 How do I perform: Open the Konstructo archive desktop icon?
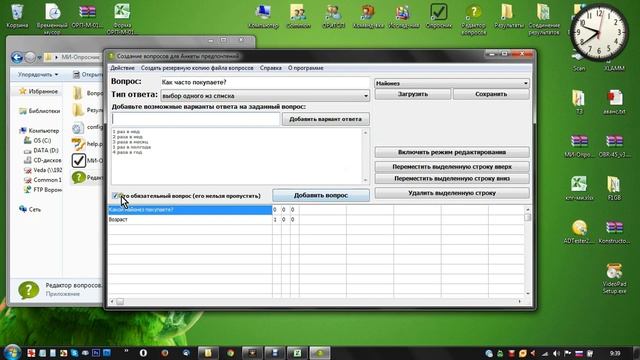pyautogui.click(x=614, y=231)
